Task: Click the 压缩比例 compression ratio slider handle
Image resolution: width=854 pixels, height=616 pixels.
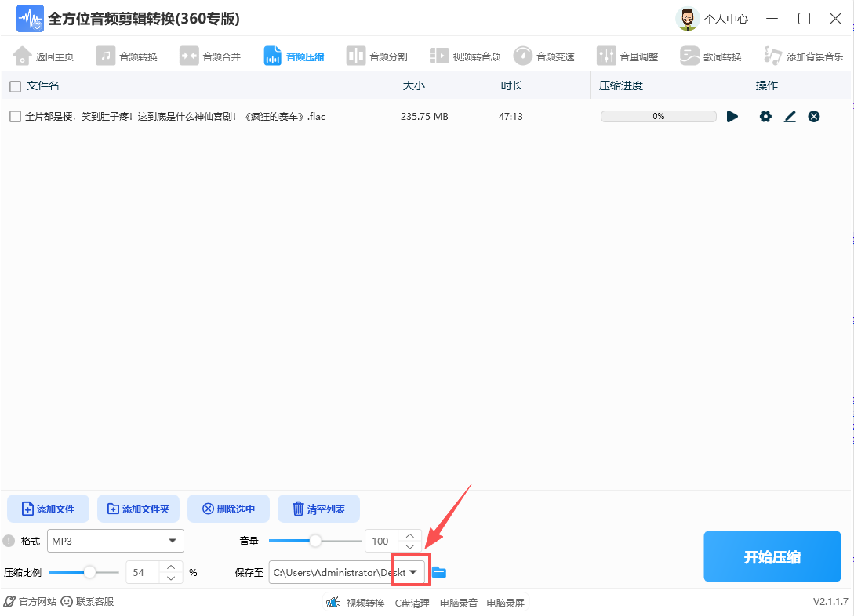Action: pos(89,572)
